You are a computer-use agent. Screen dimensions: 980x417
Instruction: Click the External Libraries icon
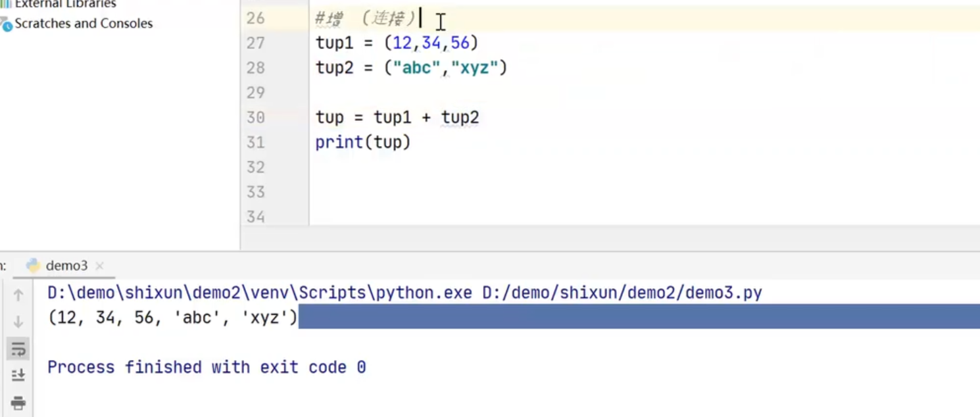click(6, 4)
